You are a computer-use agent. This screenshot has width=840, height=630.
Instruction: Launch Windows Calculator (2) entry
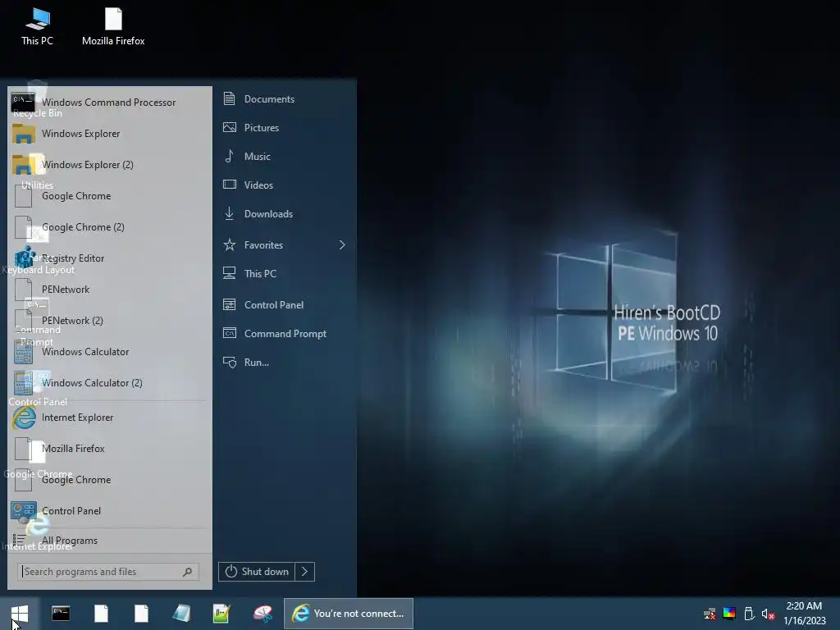(109, 383)
